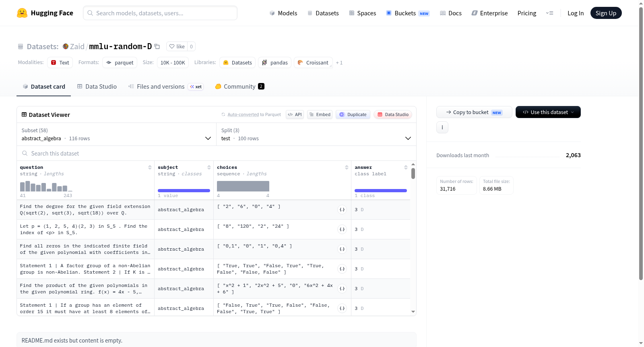Screen dimensions: 644x347
Task: Click the Croissant library tag
Action: (313, 62)
